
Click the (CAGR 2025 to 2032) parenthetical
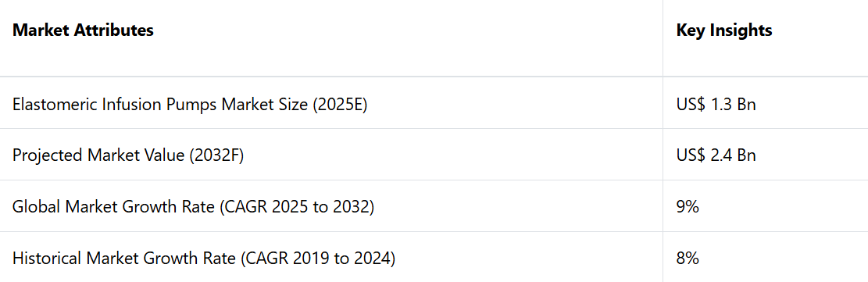tap(297, 207)
